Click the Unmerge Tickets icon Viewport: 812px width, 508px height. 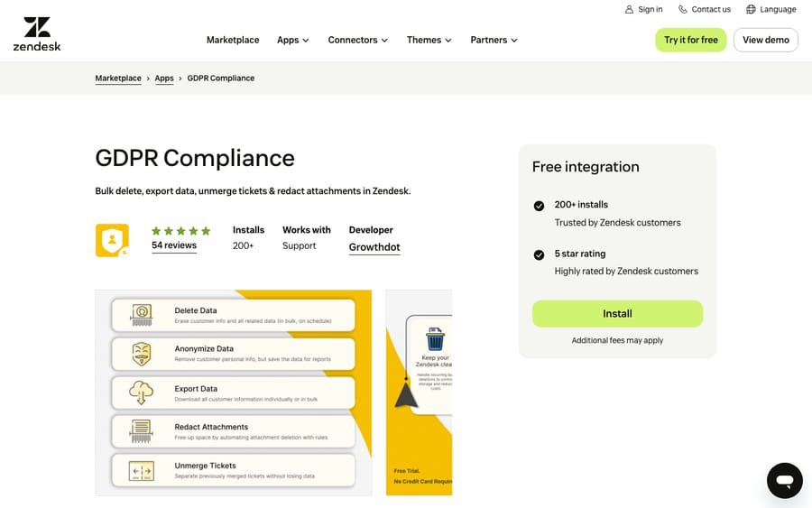tap(142, 471)
